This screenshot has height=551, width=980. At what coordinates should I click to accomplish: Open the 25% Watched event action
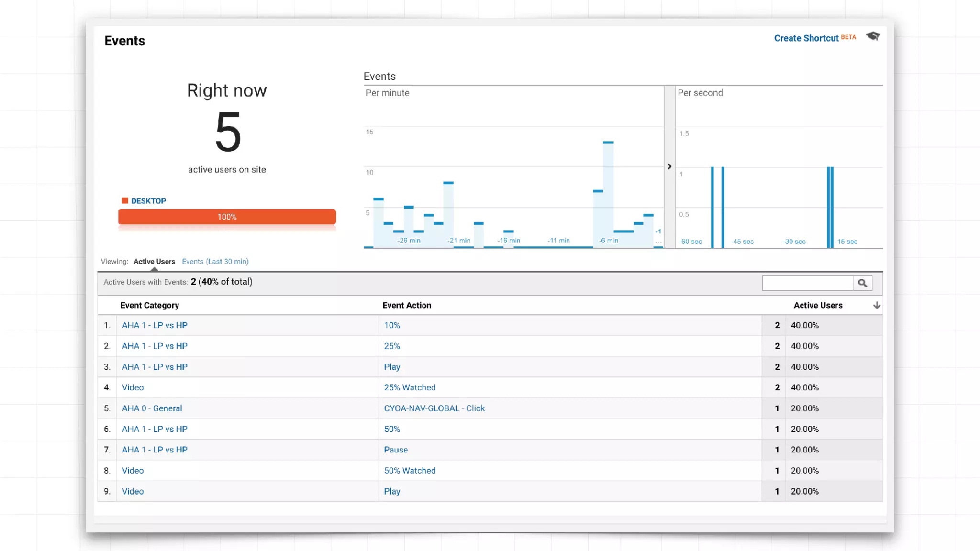(410, 387)
